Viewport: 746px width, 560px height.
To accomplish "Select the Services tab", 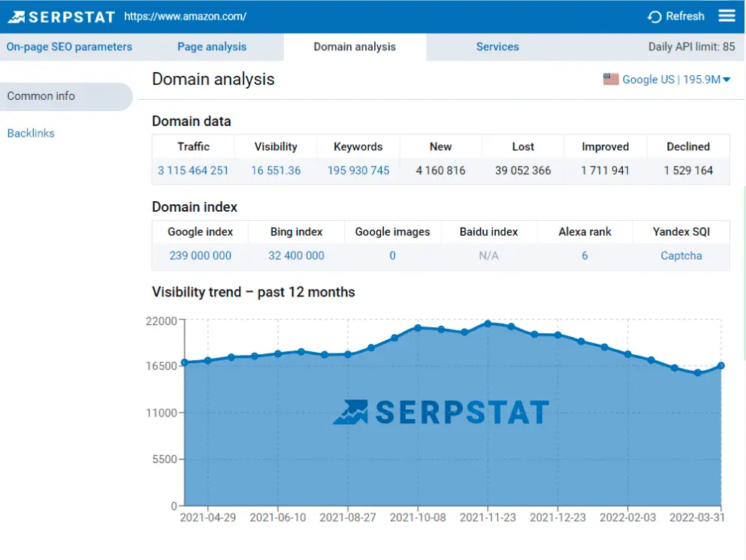I will click(497, 47).
